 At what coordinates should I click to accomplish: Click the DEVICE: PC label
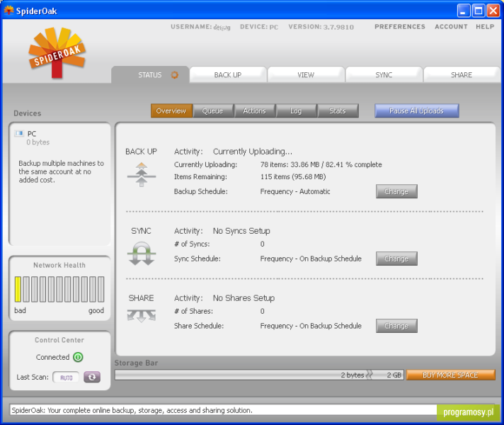click(x=259, y=27)
